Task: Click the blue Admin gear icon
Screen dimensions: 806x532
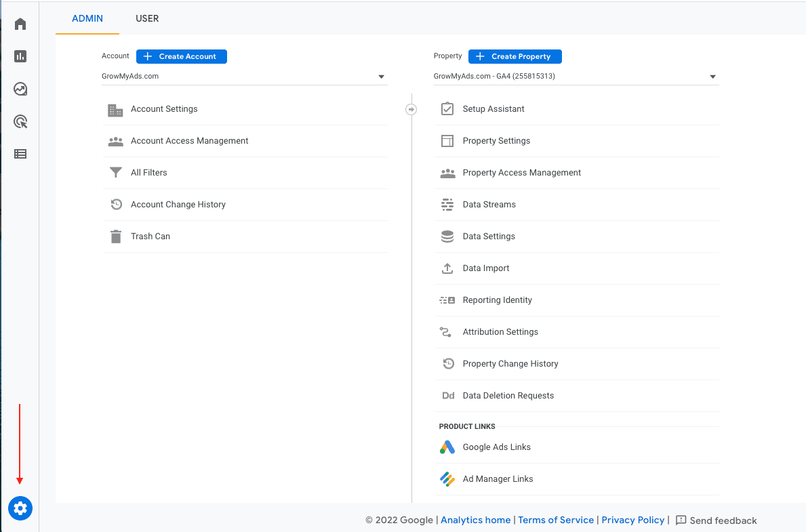Action: click(x=20, y=508)
